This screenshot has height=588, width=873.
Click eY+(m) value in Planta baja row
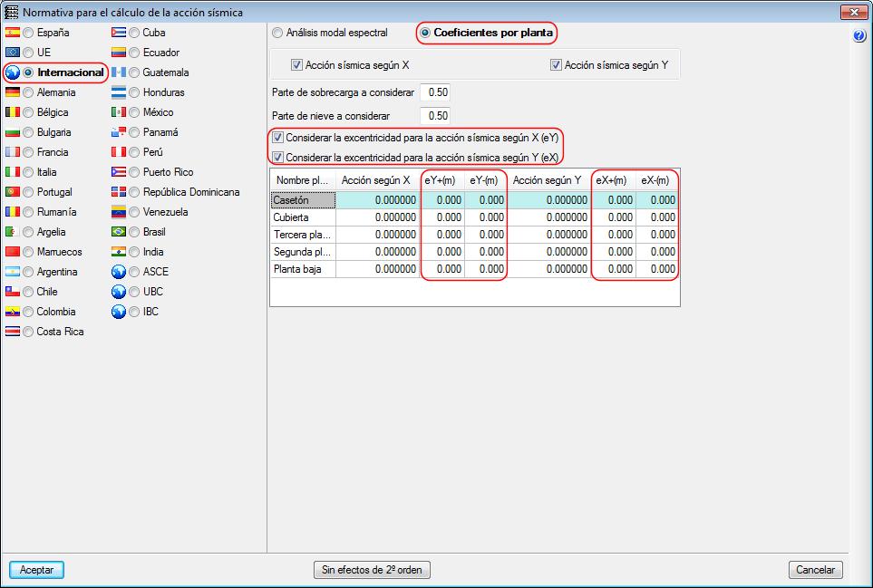tap(442, 269)
